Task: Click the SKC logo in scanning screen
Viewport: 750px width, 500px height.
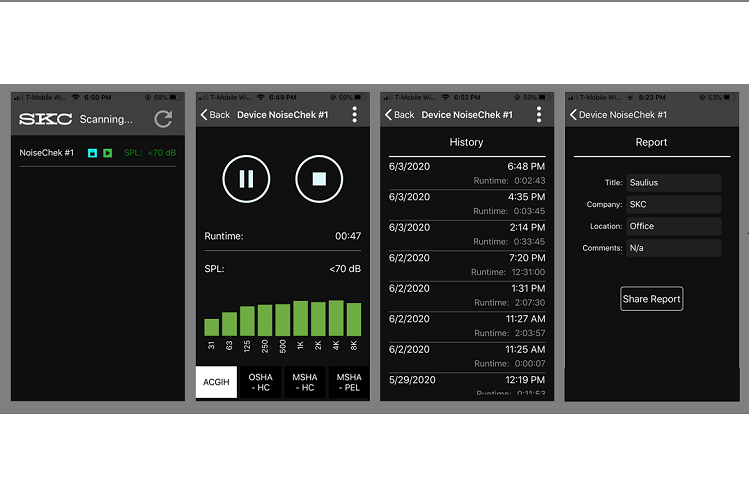Action: pyautogui.click(x=45, y=119)
